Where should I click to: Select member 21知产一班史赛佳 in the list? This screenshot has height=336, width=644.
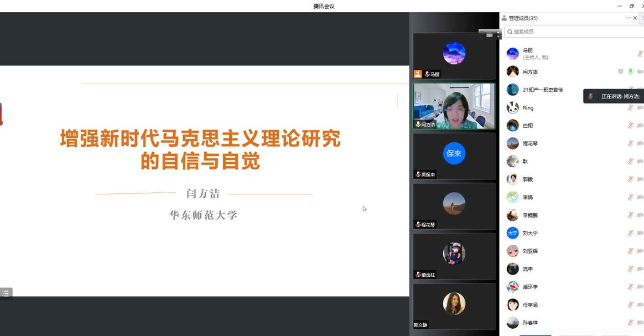point(543,90)
